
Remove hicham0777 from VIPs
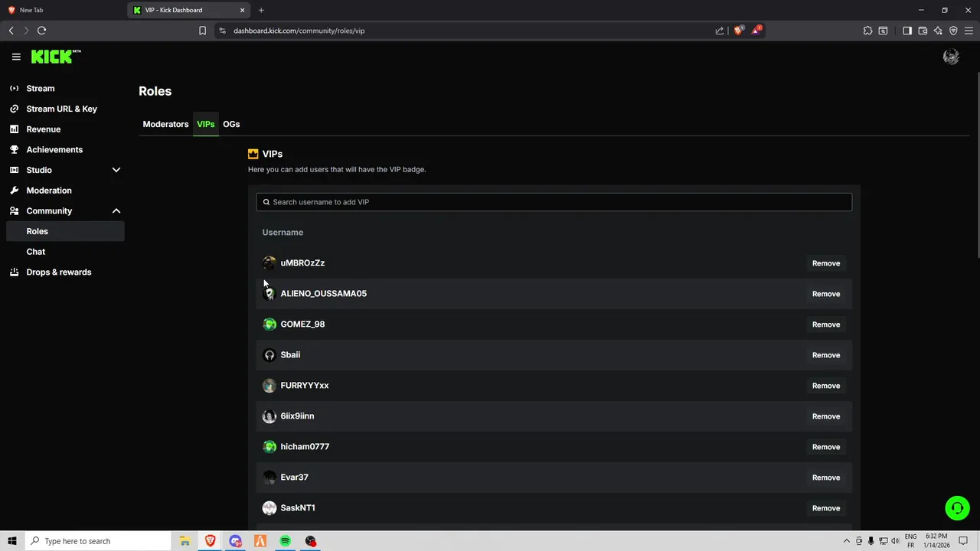pos(825,447)
